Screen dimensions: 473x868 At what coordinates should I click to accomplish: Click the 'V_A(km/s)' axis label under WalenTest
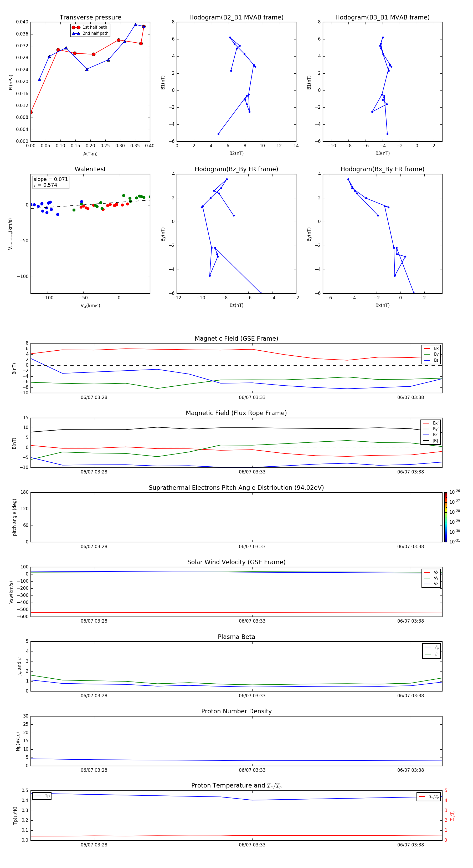coord(90,306)
